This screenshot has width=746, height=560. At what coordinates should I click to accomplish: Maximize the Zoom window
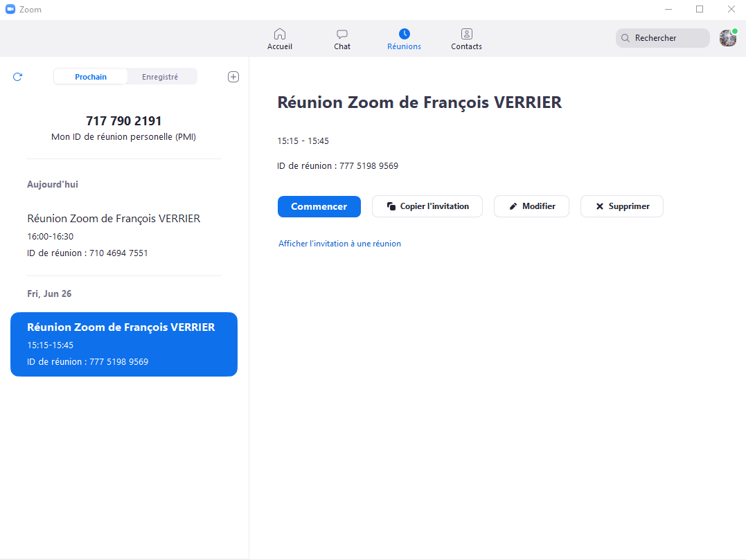pos(700,10)
